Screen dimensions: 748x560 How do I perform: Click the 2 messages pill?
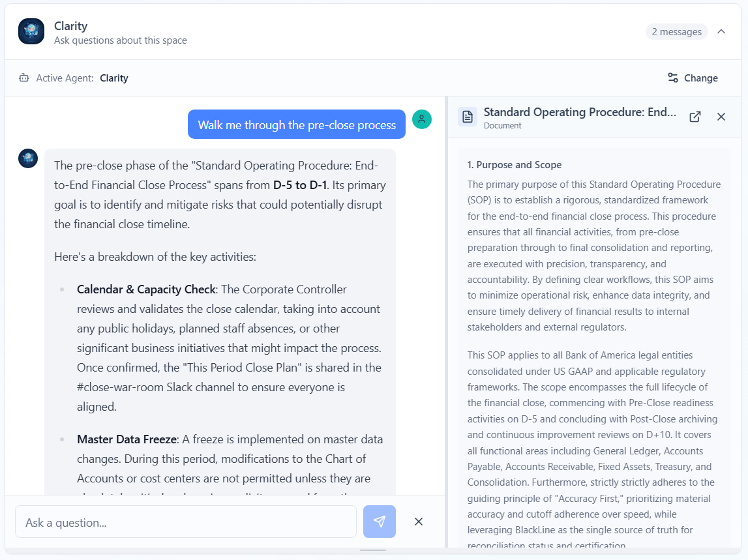click(x=676, y=31)
